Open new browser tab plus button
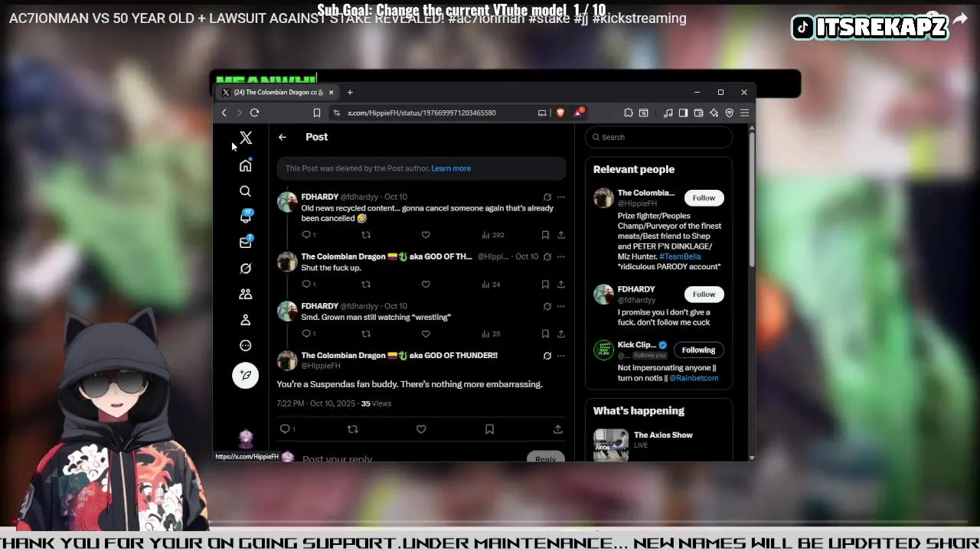Screen dimensions: 980x551 (x=350, y=93)
